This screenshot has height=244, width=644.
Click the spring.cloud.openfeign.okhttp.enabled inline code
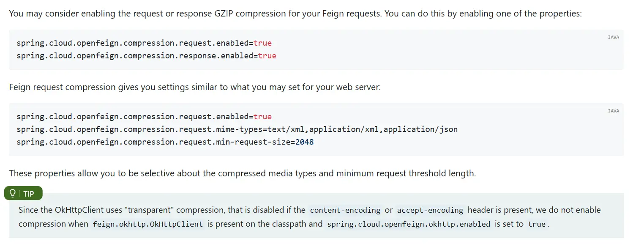409,224
